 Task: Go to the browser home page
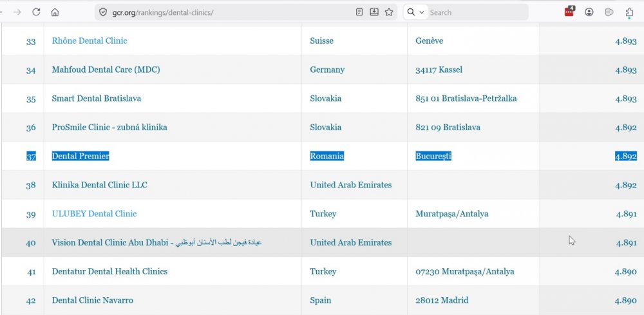pos(55,12)
